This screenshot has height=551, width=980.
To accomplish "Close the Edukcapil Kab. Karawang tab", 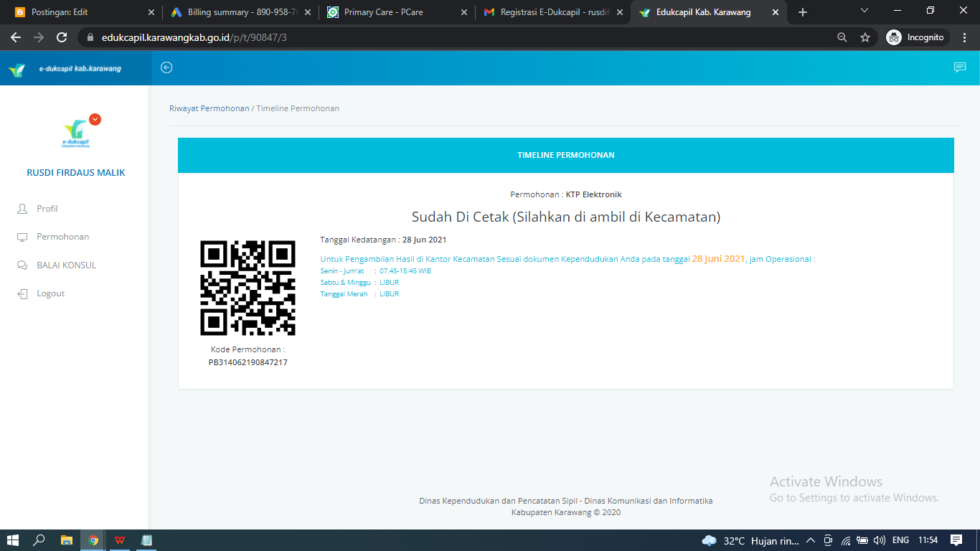I will (x=776, y=12).
